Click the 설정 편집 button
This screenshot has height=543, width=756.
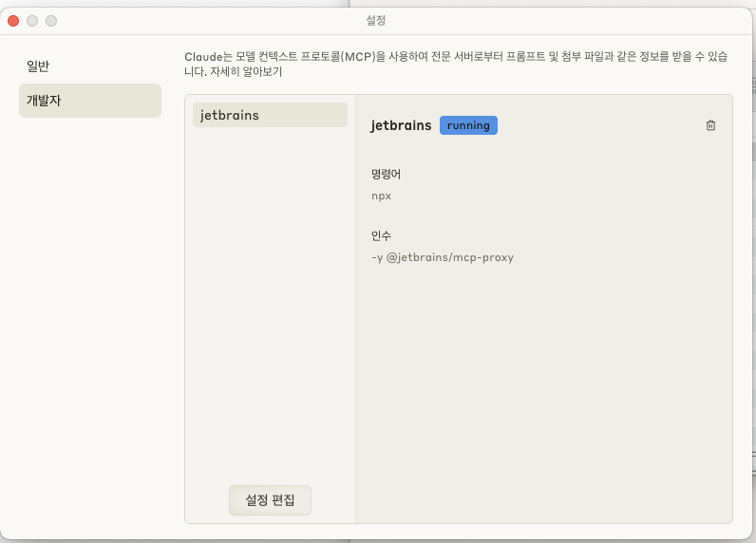click(x=270, y=499)
